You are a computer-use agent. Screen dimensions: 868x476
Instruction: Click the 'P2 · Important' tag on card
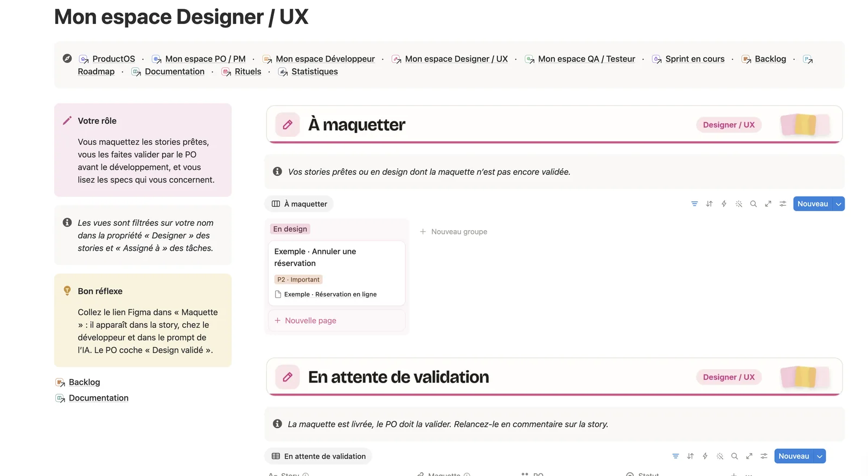298,280
